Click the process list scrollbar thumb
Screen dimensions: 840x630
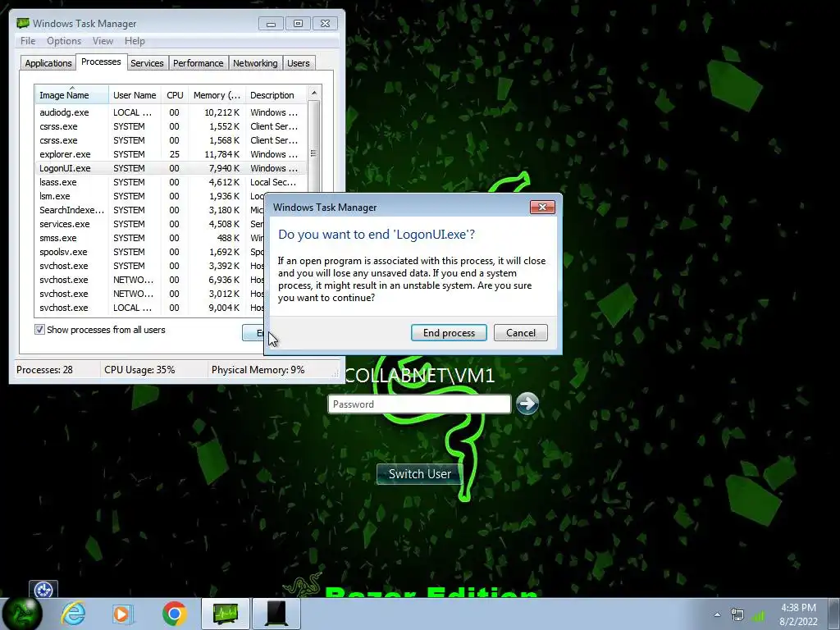314,154
